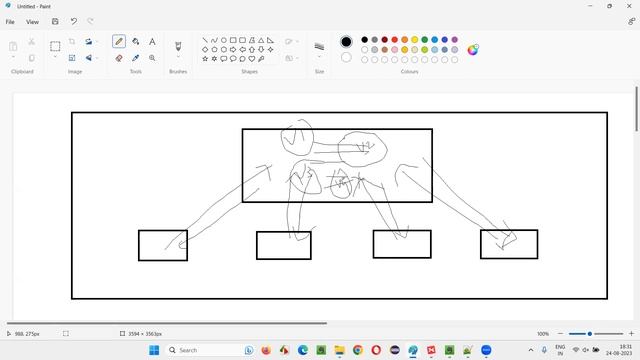640x360 pixels.
Task: Pick the green colour swatch
Action: (x=424, y=40)
